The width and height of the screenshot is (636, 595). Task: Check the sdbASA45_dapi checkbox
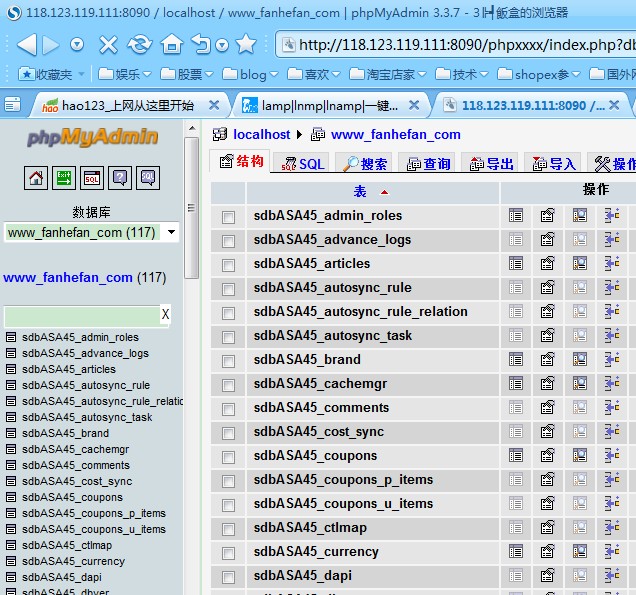[x=228, y=577]
